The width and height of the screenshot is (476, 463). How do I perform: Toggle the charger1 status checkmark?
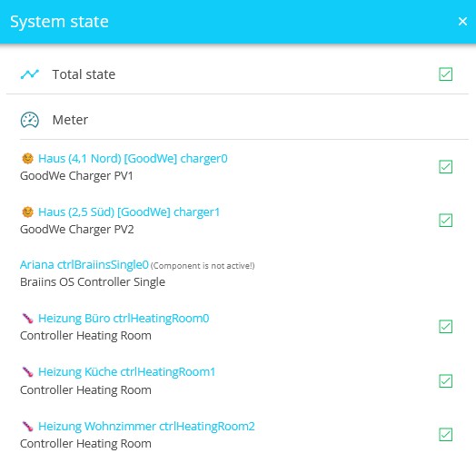[x=446, y=221]
